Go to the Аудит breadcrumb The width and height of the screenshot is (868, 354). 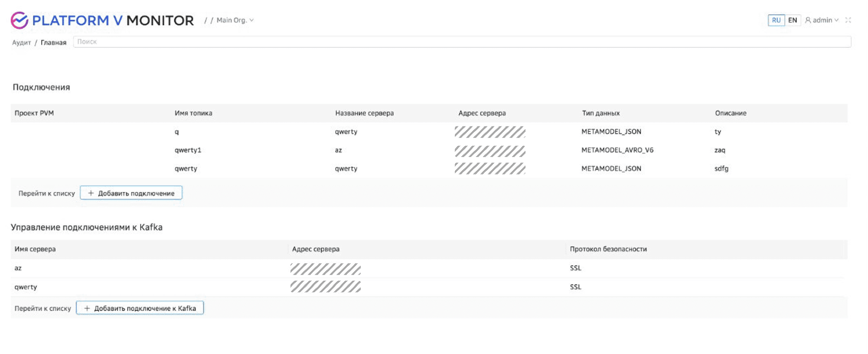coord(21,43)
